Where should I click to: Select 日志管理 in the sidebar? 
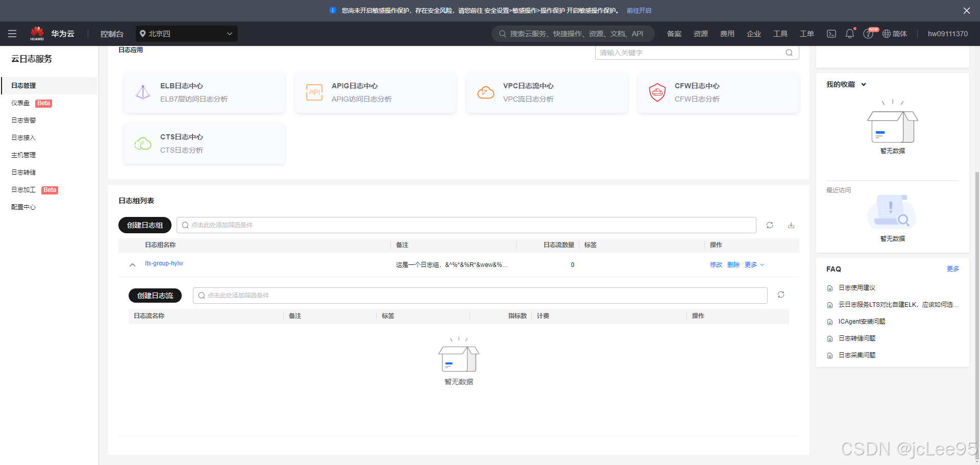pyautogui.click(x=50, y=86)
